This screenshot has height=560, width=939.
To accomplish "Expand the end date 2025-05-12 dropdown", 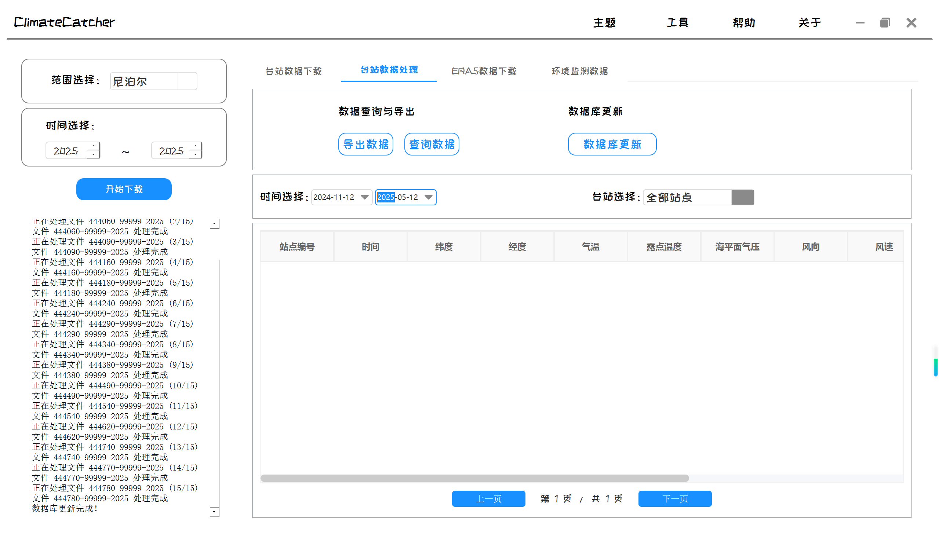I will tap(428, 197).
